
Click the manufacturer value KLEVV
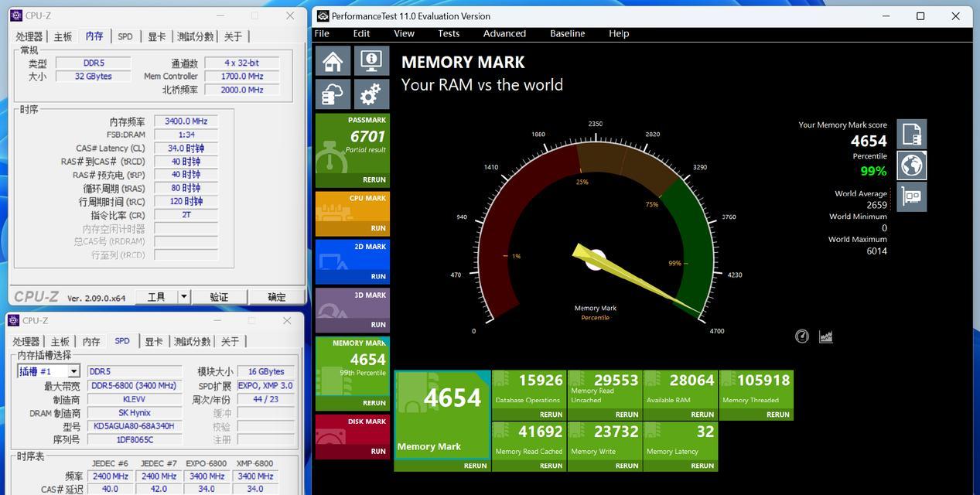[x=135, y=399]
